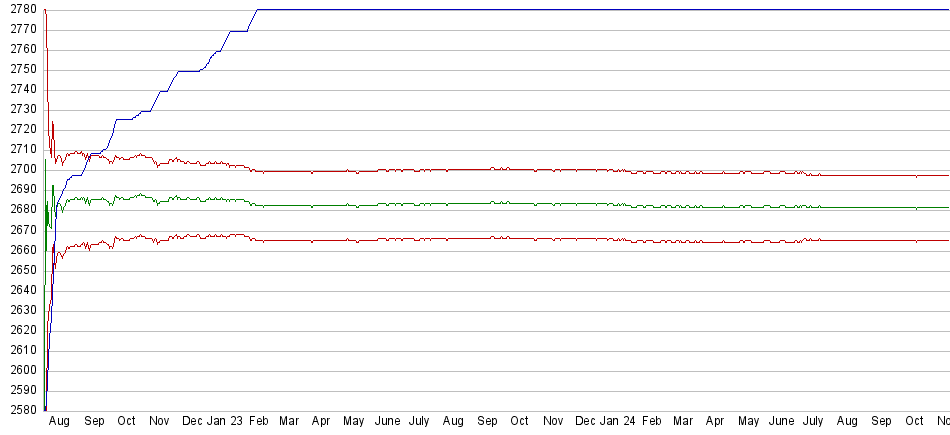950x435 pixels.
Task: Select the flat plateau line at 2780
Action: click(600, 10)
